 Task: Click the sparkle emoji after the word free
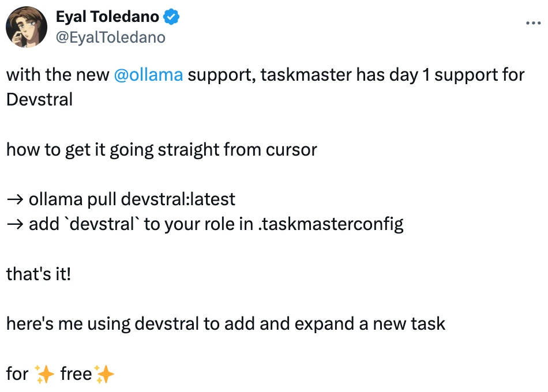[x=104, y=374]
